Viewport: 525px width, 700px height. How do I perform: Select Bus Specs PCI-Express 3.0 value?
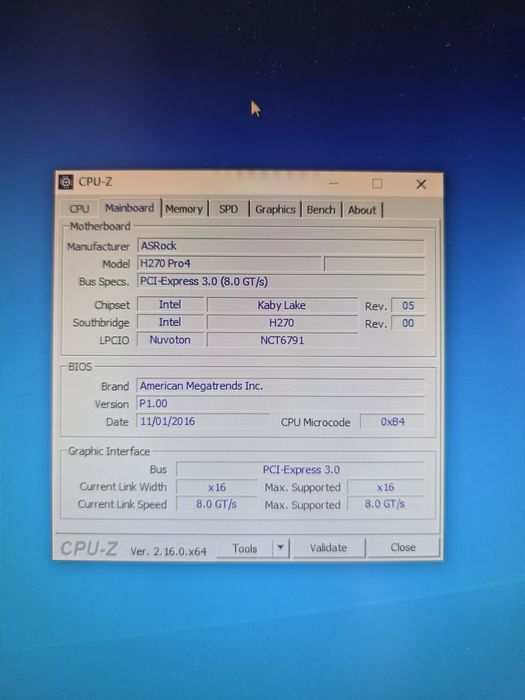point(281,282)
